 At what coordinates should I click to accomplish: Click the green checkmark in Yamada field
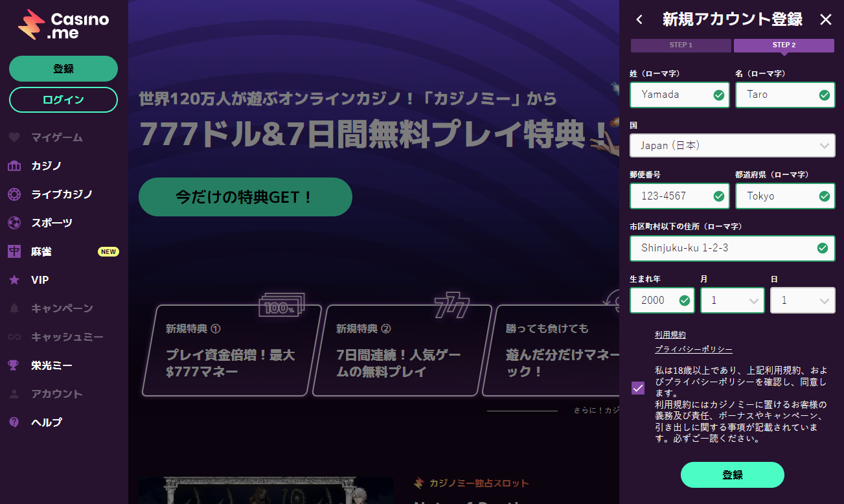[718, 95]
